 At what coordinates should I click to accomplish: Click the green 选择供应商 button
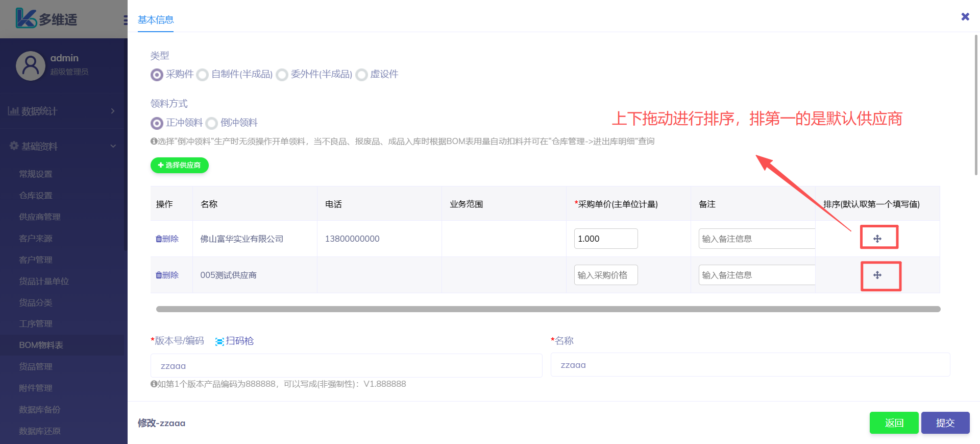tap(180, 166)
